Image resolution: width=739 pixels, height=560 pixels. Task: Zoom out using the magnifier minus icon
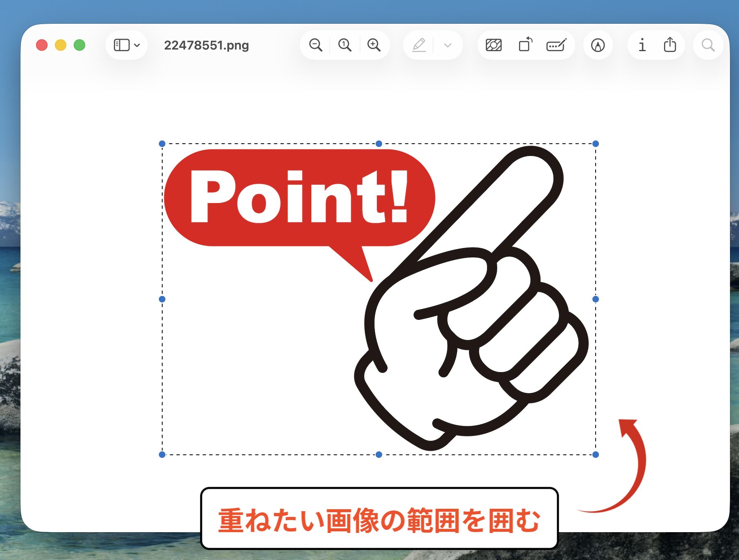tap(315, 45)
